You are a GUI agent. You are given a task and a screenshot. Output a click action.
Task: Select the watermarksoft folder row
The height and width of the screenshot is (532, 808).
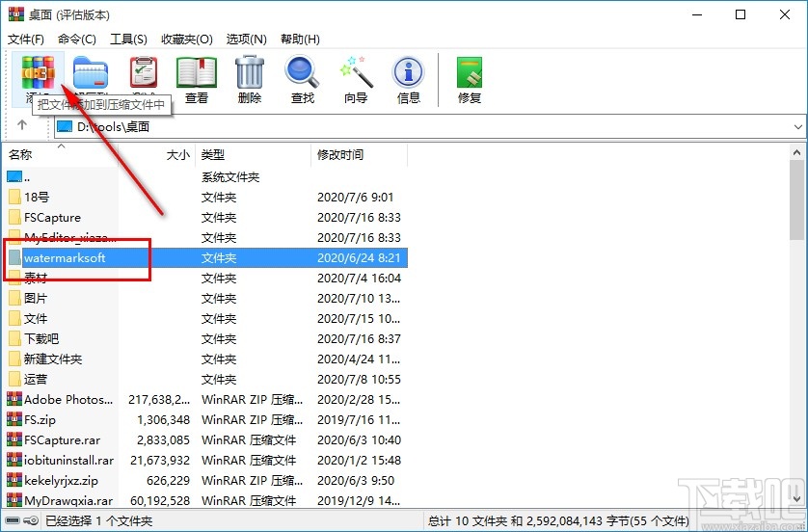(206, 258)
